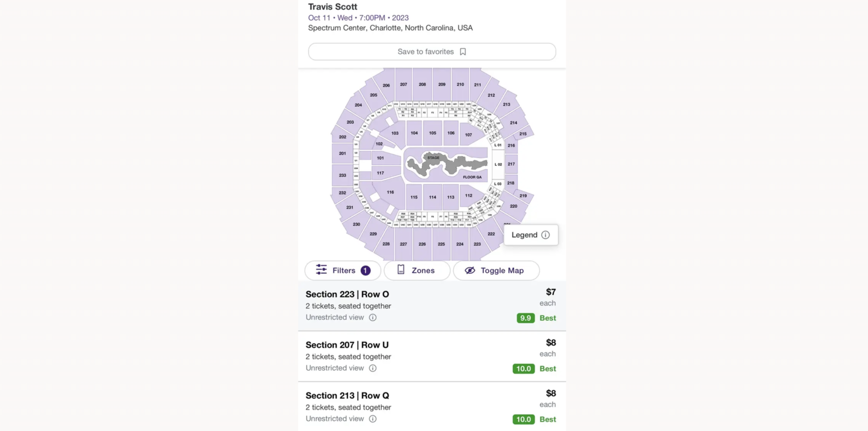Click the Zones phone icon

401,270
